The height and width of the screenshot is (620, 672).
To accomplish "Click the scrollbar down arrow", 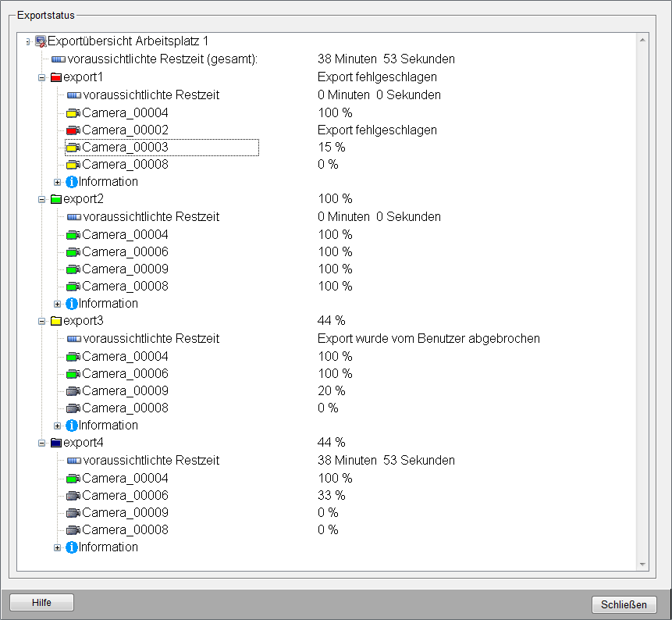I will (642, 564).
